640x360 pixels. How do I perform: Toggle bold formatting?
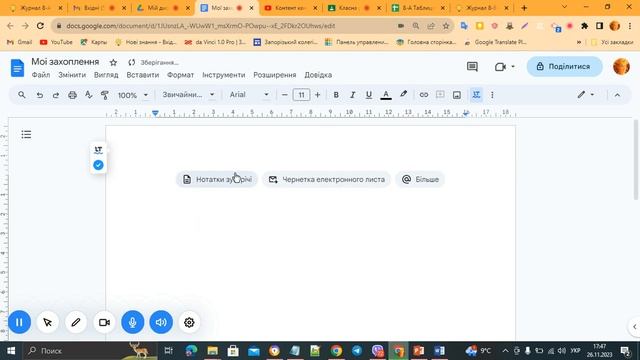(336, 95)
